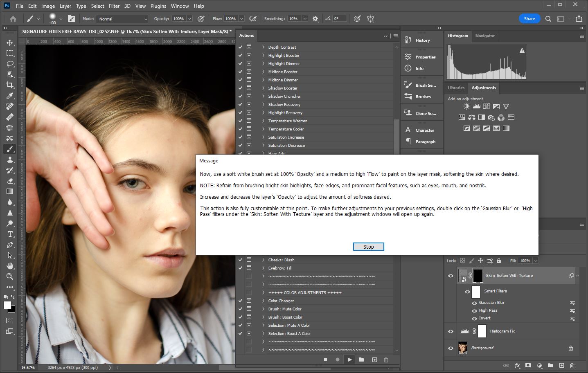Click the Play selection button in Actions

(x=349, y=360)
